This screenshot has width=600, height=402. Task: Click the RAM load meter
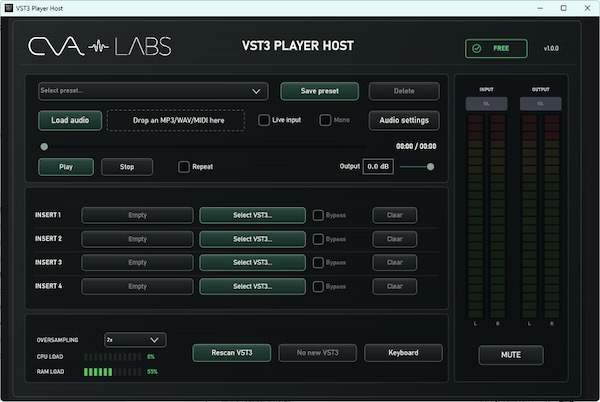112,372
